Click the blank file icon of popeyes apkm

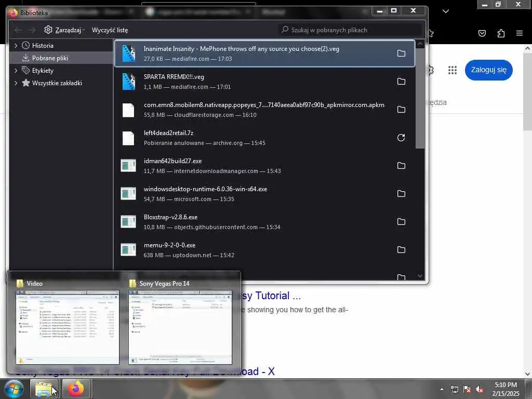pyautogui.click(x=128, y=110)
